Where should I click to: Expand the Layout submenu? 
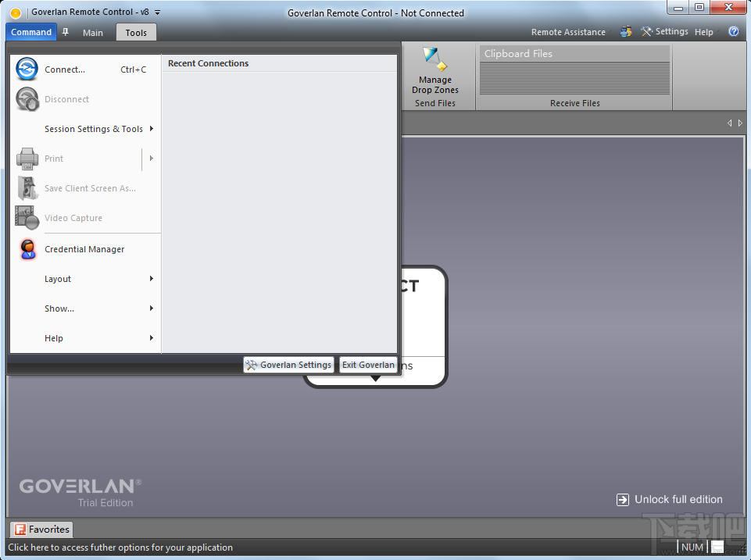click(152, 279)
